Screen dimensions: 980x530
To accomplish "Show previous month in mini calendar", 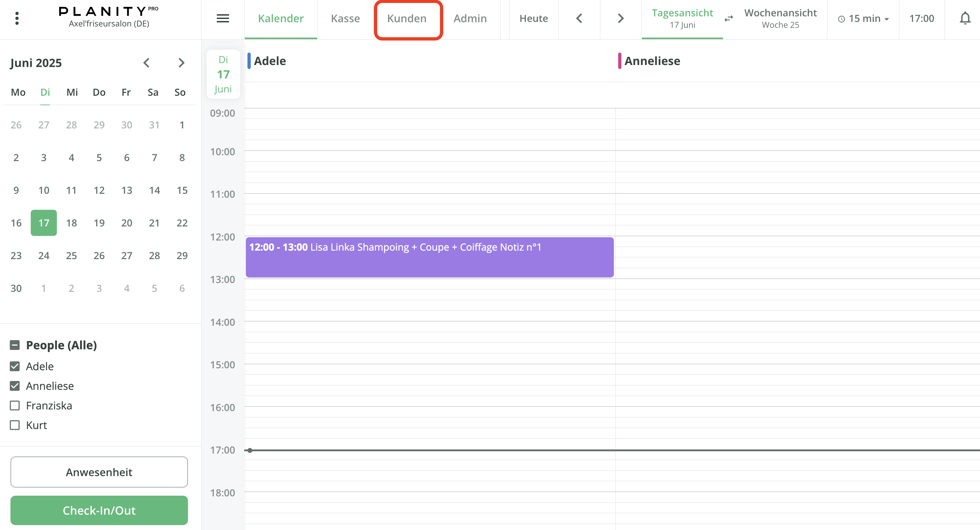I will click(x=146, y=63).
